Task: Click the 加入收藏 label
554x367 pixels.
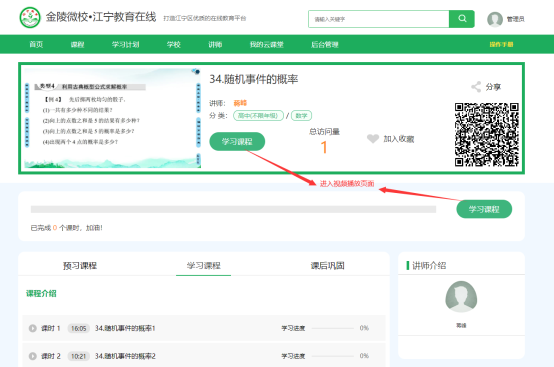Action: tap(399, 139)
